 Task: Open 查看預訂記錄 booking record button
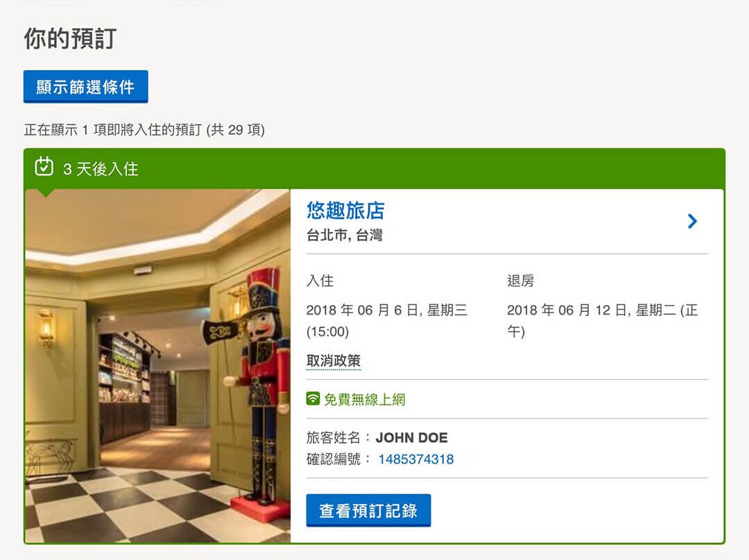pyautogui.click(x=368, y=510)
